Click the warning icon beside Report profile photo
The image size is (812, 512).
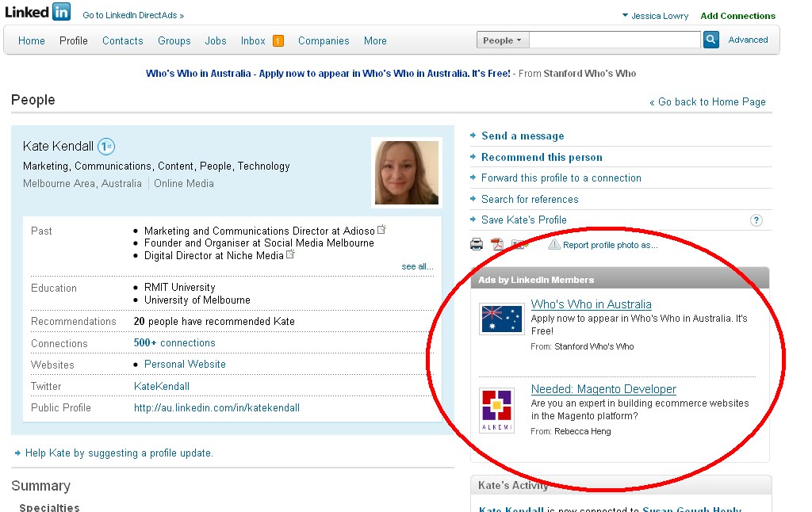point(554,244)
